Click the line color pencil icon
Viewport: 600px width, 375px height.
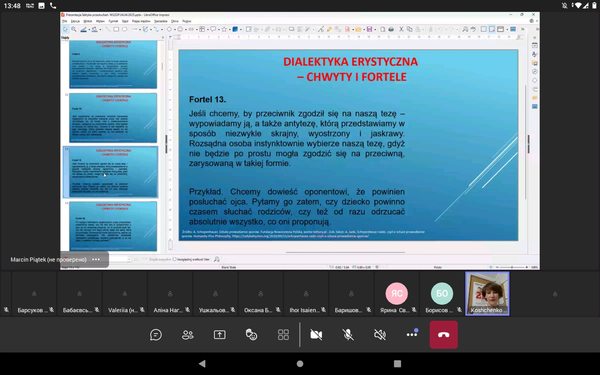[x=83, y=29]
